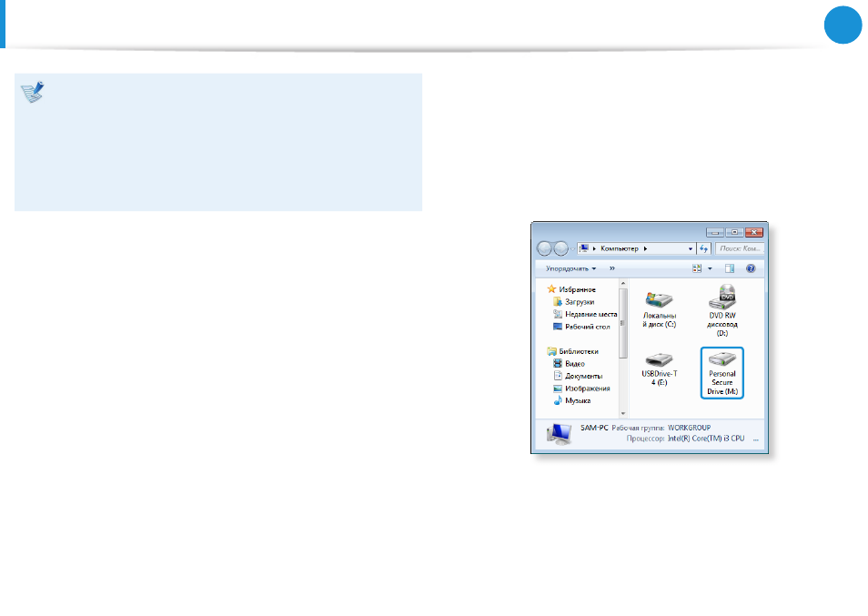Open the Музыка library
Viewport: 868px width, 616px height.
click(x=572, y=400)
